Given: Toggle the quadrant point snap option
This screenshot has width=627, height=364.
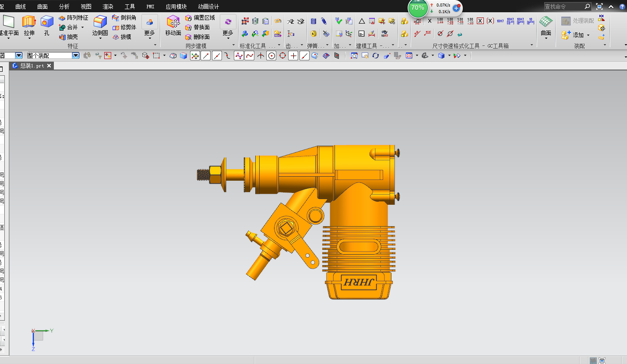Looking at the screenshot, I should 282,56.
